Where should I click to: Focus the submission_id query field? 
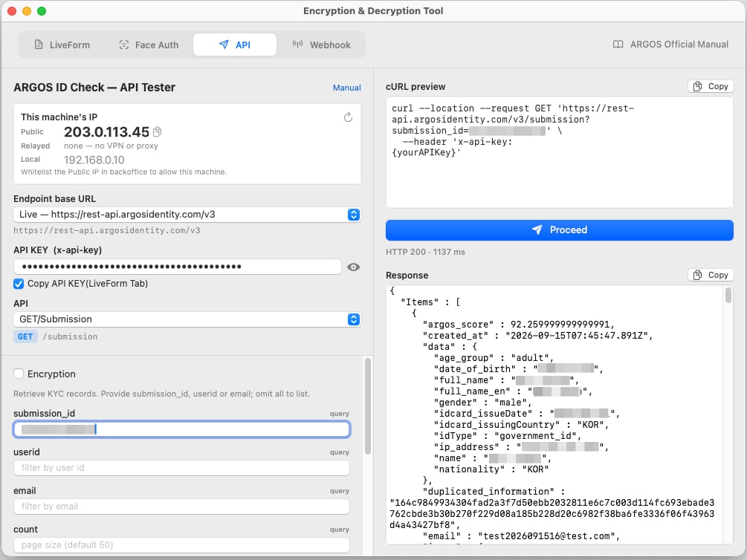pyautogui.click(x=181, y=429)
